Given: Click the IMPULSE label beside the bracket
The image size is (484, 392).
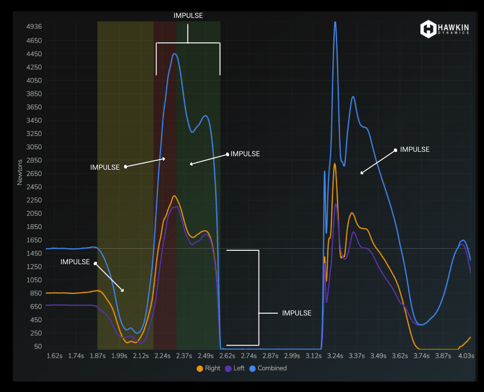Looking at the screenshot, I should pyautogui.click(x=297, y=313).
